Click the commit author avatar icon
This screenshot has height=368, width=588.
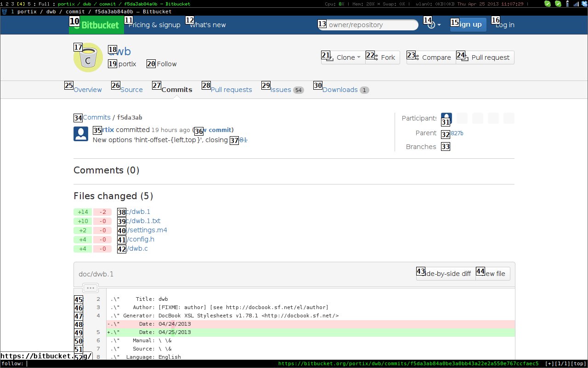pyautogui.click(x=81, y=133)
